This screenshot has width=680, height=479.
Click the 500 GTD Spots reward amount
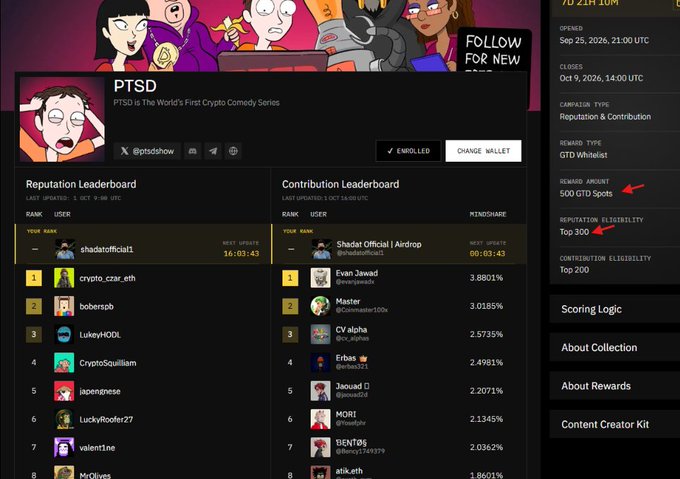[x=586, y=193]
